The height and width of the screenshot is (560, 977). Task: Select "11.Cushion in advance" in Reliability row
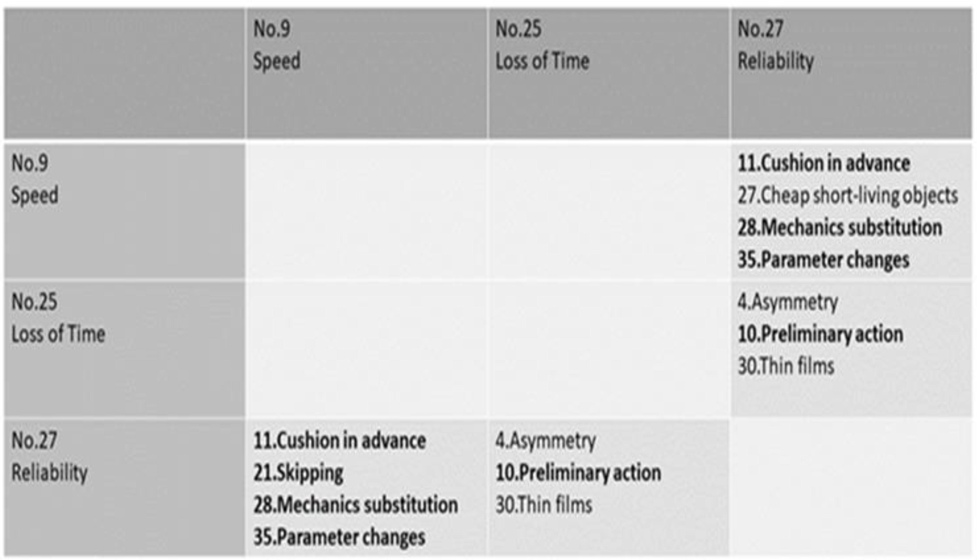point(339,440)
